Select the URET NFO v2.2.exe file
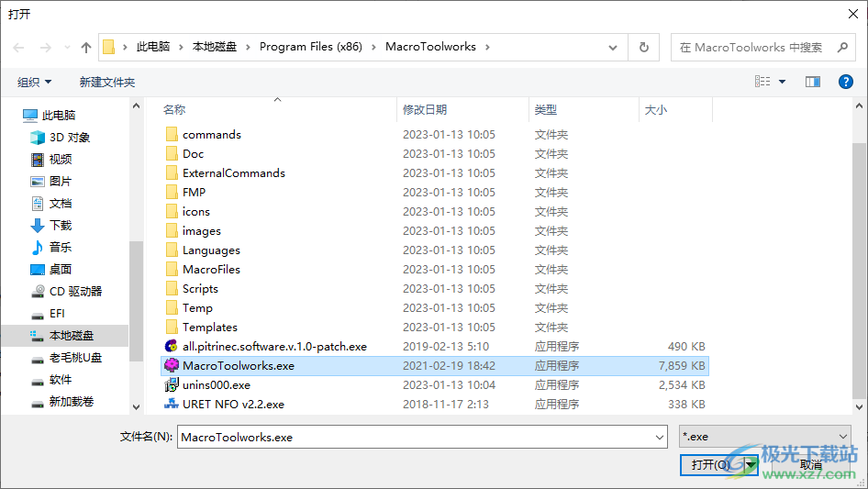Screen dimensions: 868x489 233,405
